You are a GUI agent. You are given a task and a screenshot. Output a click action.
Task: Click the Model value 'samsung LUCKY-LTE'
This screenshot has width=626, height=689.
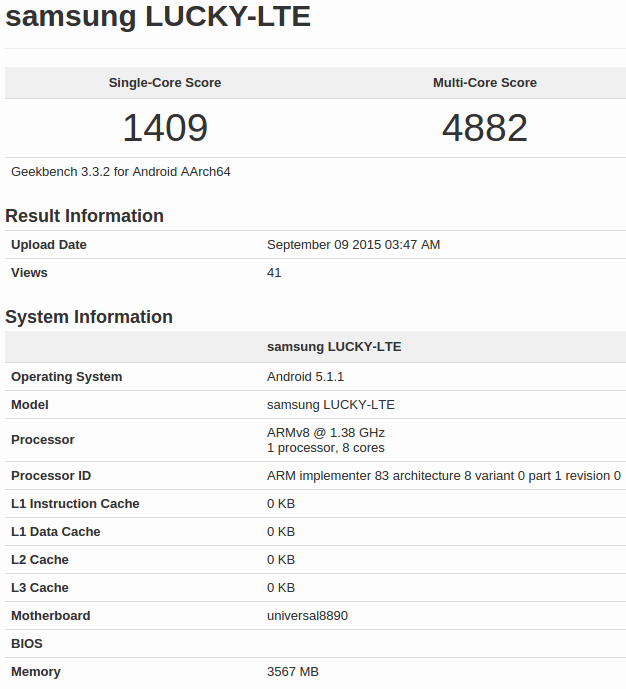(x=331, y=405)
